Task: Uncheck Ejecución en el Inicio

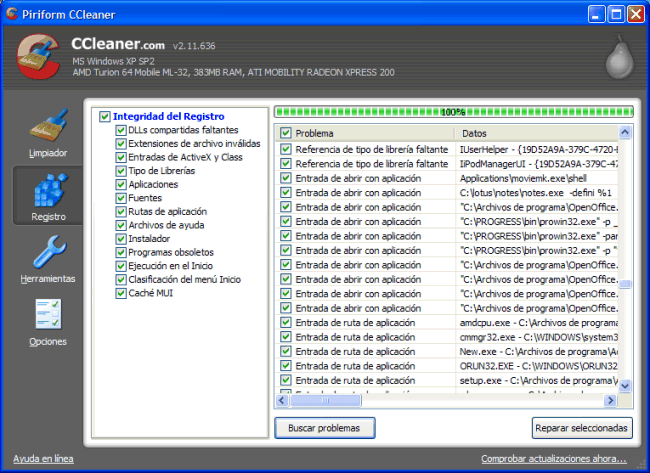Action: [121, 266]
